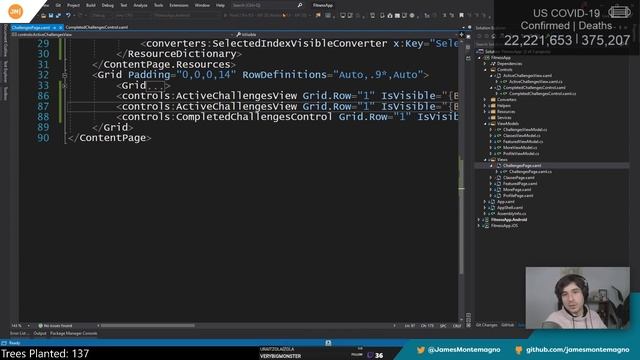Select ActiveChallengesView.xaml.cs file
The width and height of the screenshot is (640, 360).
(x=536, y=82)
